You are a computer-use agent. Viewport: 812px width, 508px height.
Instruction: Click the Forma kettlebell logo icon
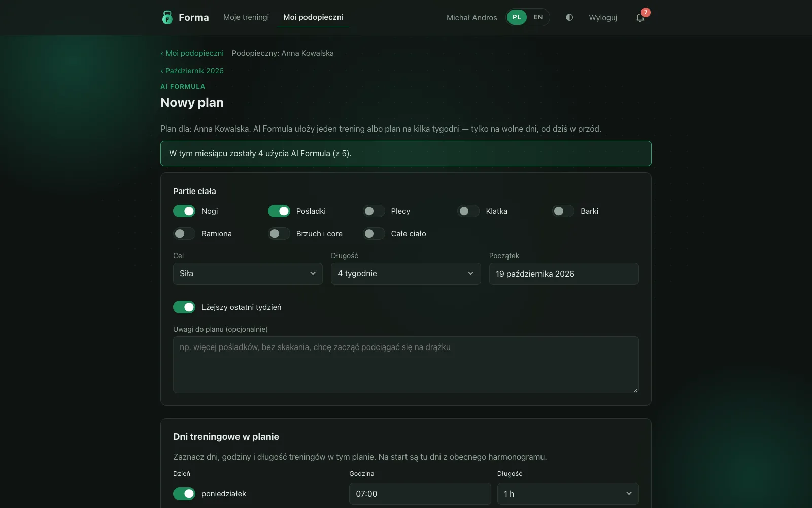(x=167, y=17)
